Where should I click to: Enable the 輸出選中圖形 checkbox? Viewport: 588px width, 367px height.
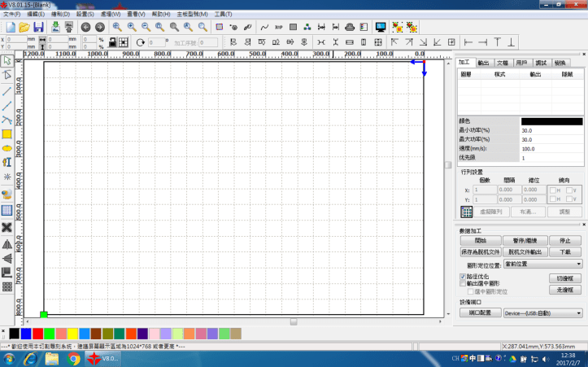(463, 284)
